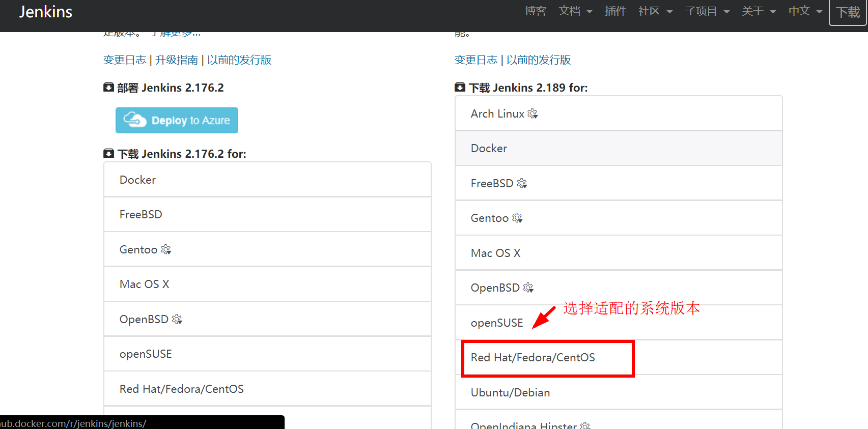The image size is (868, 429).
Task: Select Red Hat/Fedora/CentOS in the 2.189 list
Action: [x=619, y=357]
